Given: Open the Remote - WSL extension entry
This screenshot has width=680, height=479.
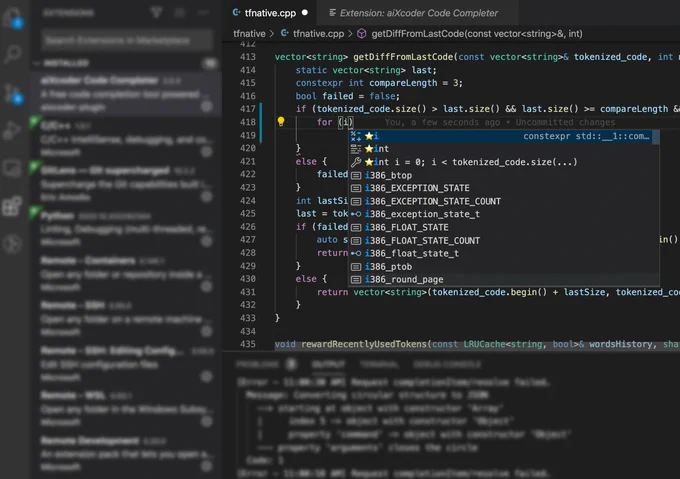Looking at the screenshot, I should point(126,408).
